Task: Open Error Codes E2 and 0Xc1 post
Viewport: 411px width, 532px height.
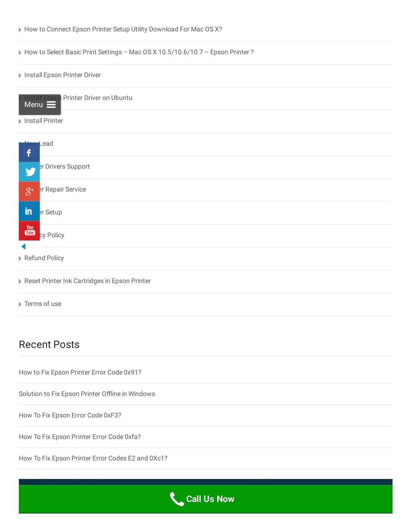Action: pyautogui.click(x=93, y=459)
